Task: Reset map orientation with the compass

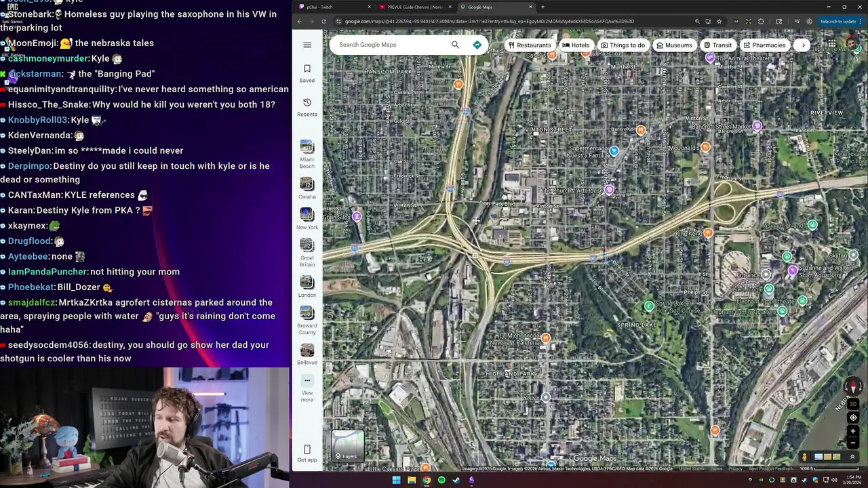Action: point(853,386)
